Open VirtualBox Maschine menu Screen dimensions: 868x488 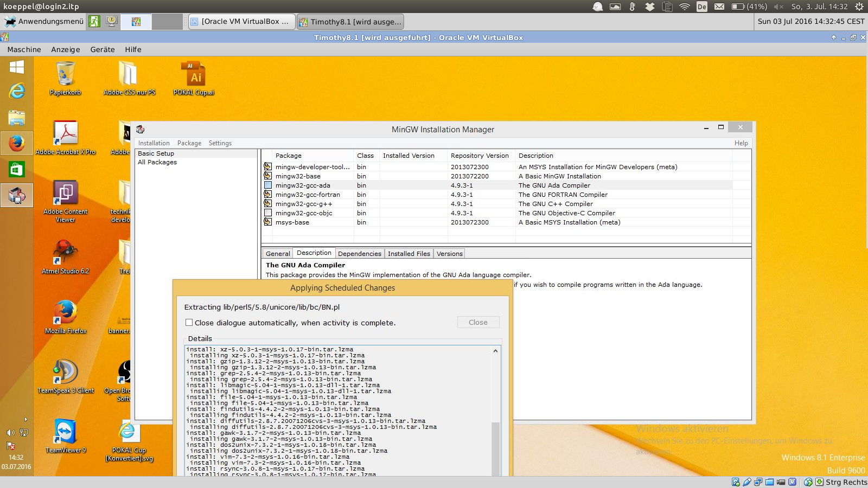point(24,49)
